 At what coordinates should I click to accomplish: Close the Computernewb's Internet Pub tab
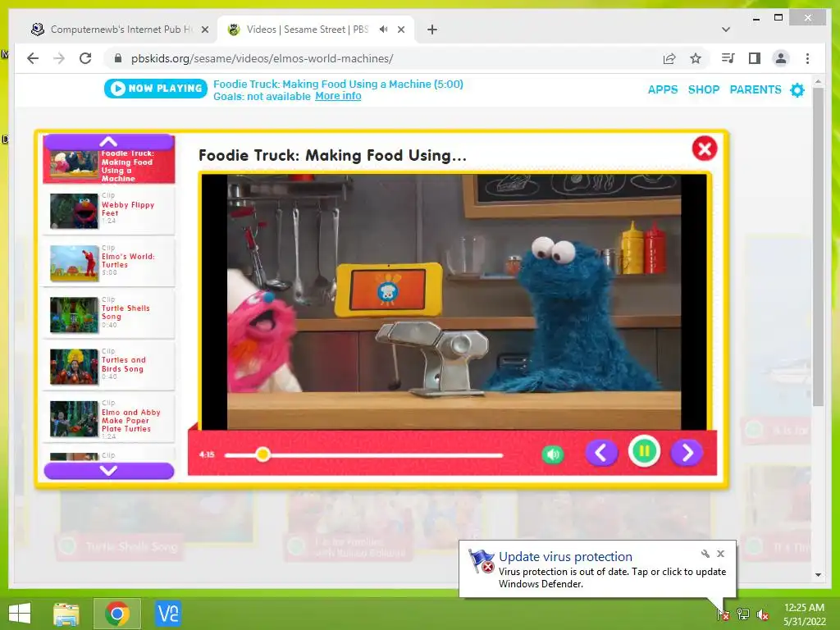click(x=204, y=30)
